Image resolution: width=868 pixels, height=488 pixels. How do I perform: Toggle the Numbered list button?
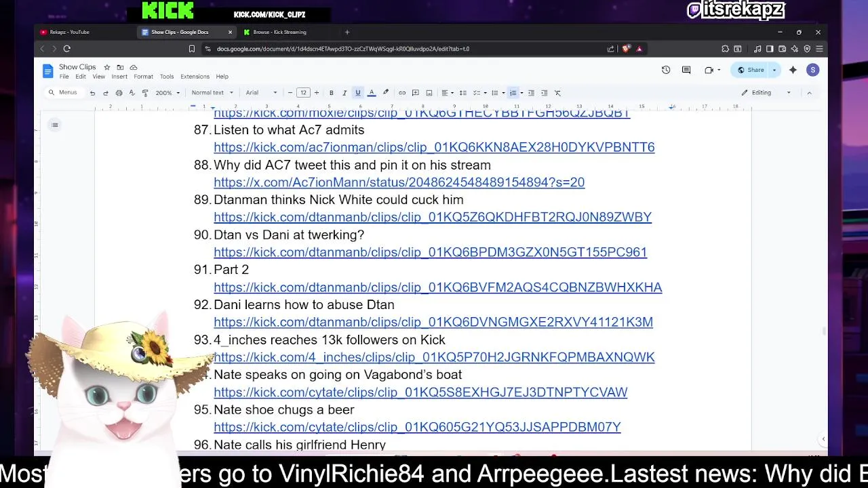pos(513,93)
